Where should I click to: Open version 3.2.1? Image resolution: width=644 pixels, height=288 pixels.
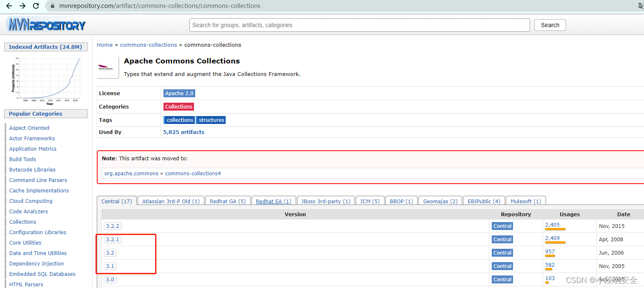point(113,239)
